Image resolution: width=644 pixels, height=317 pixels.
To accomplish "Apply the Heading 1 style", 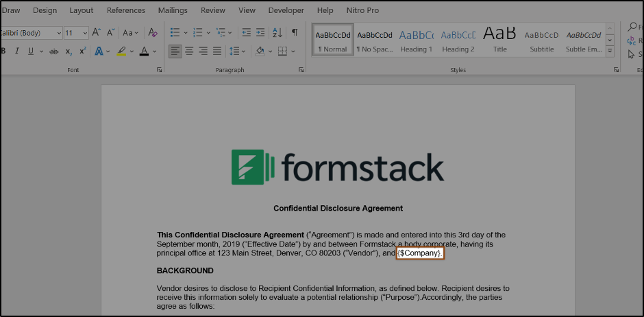I will tap(416, 40).
